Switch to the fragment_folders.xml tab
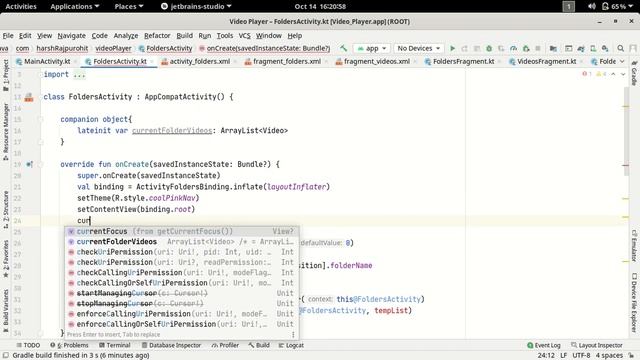Viewport: 640px width, 360px height. pos(287,62)
